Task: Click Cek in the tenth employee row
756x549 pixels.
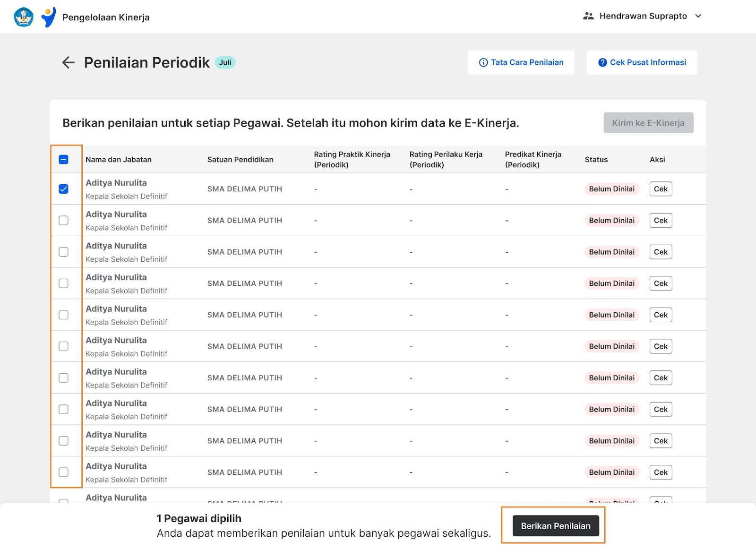Action: click(661, 472)
